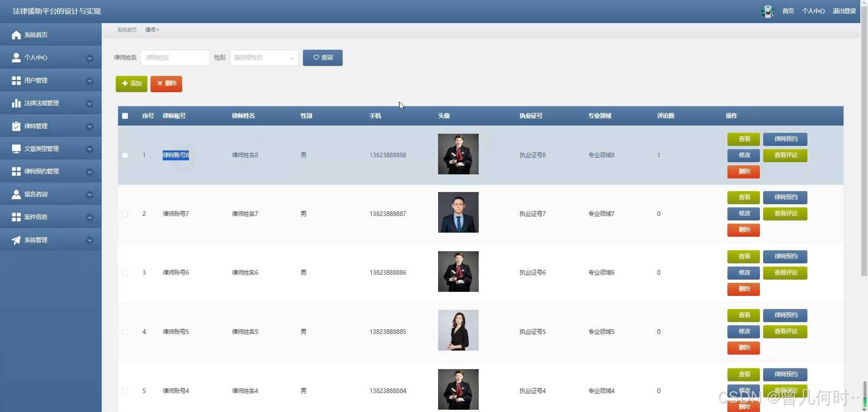Viewport: 868px width, 412px height.
Task: Click the user icon beside 留言咨询
Action: click(16, 194)
